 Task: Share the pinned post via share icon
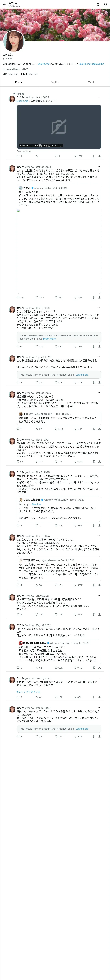click(99, 156)
